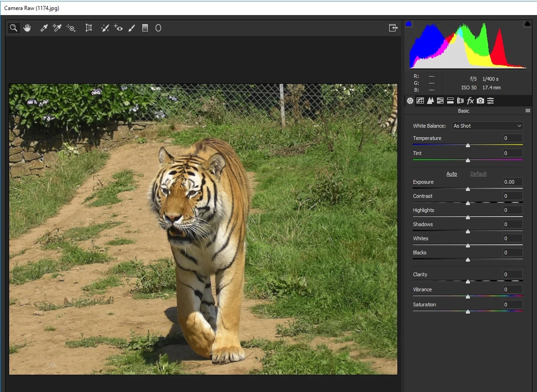Choose the Spot Removal tool
Image resolution: width=537 pixels, height=392 pixels.
point(105,28)
